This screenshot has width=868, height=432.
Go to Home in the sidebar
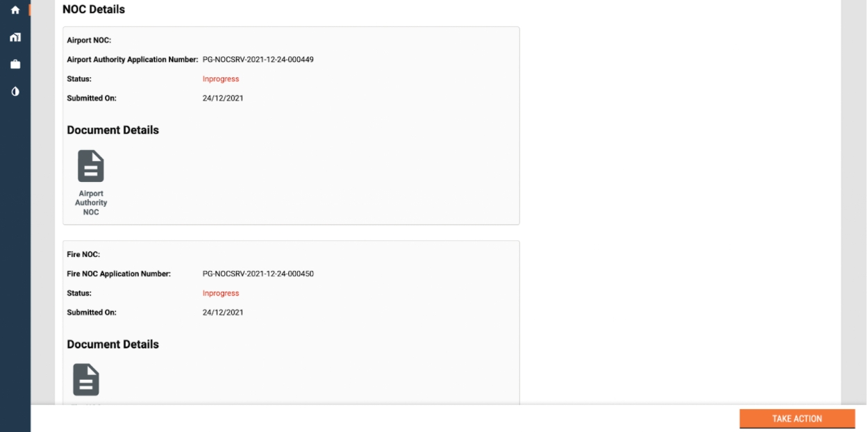pyautogui.click(x=15, y=10)
